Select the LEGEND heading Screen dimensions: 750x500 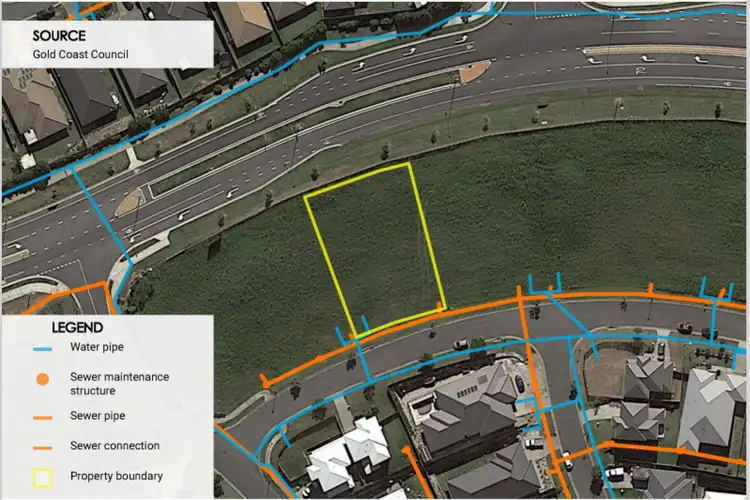77,327
